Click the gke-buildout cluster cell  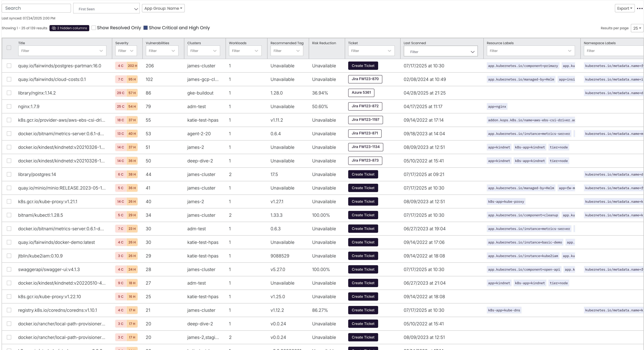(x=200, y=93)
